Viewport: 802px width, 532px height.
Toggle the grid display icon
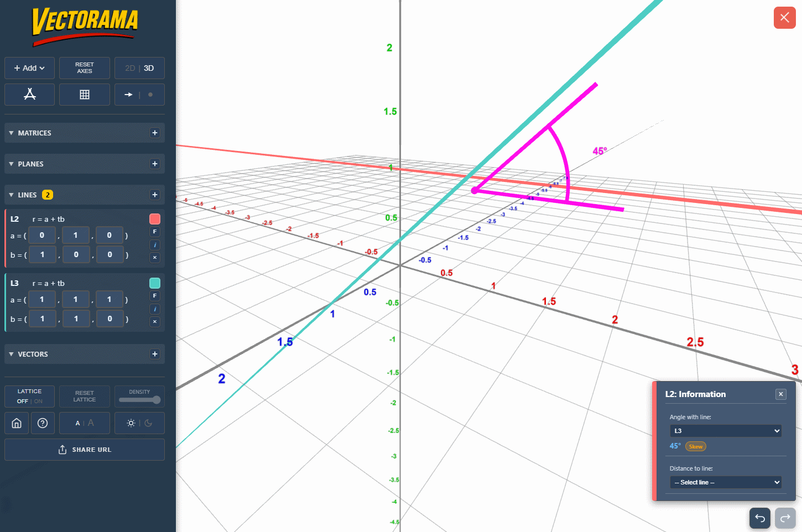[x=85, y=95]
